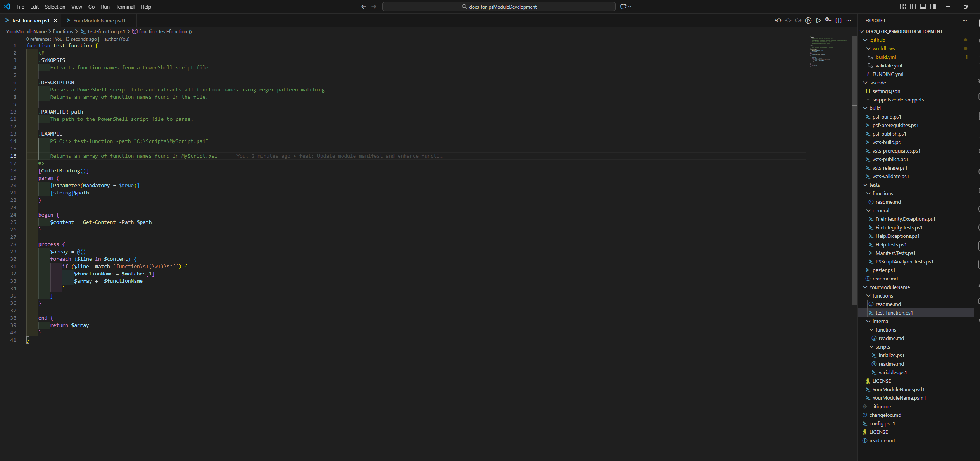Open the Selection menu
Image resolution: width=980 pixels, height=461 pixels.
click(55, 7)
